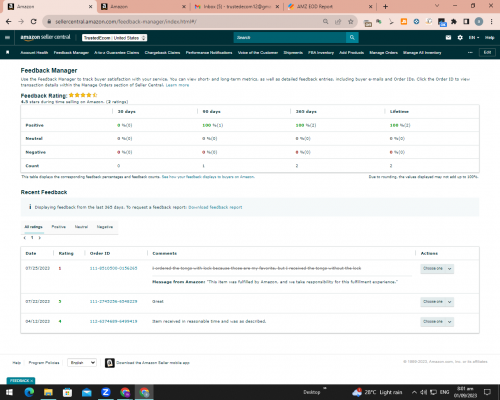Click the search magnifier button
The width and height of the screenshot is (500, 400).
point(352,37)
